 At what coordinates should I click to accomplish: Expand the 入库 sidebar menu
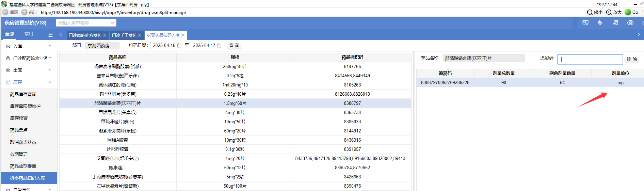pyautogui.click(x=29, y=46)
